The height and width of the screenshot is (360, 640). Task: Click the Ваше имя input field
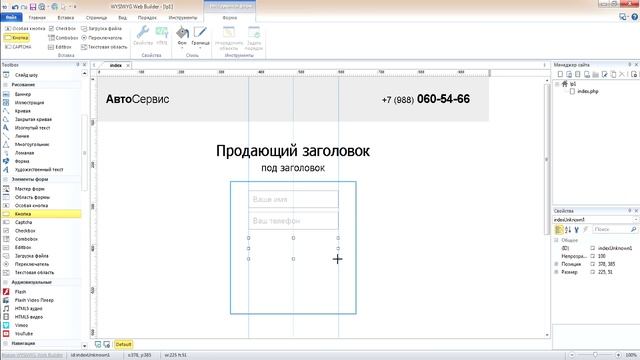pyautogui.click(x=293, y=199)
